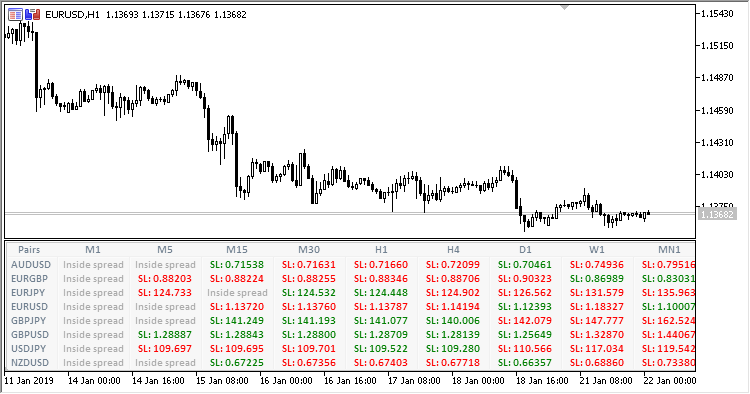The height and width of the screenshot is (394, 750).
Task: Click the chart shift triangle marker
Action: 564,7
